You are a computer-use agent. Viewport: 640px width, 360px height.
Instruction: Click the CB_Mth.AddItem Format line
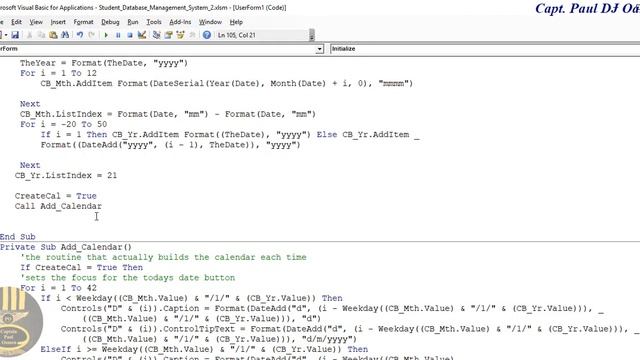tap(227, 83)
